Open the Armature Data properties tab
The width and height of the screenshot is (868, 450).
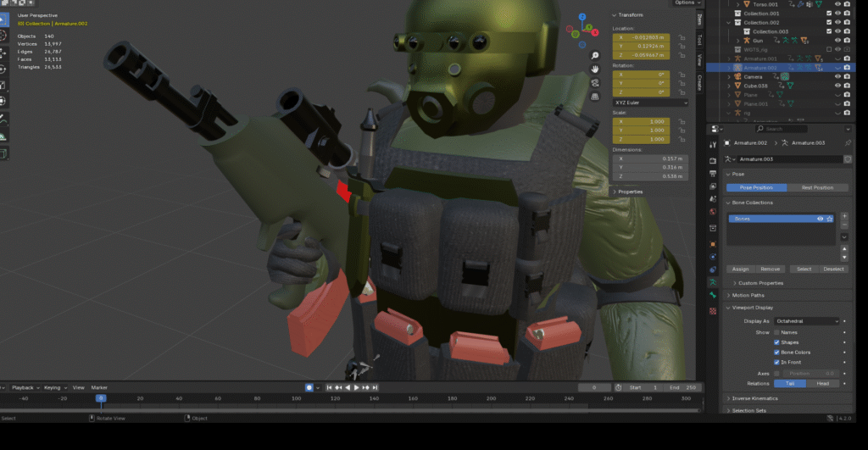713,282
